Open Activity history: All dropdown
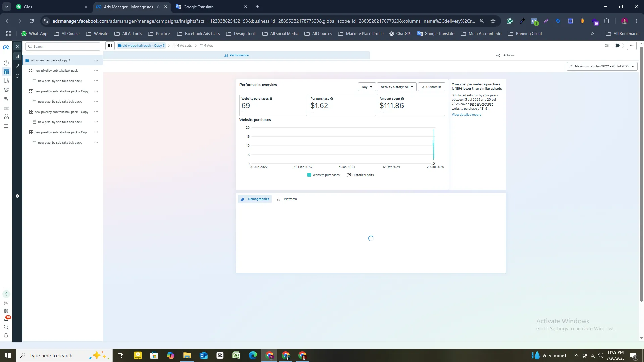The width and height of the screenshot is (644, 362). point(396,87)
